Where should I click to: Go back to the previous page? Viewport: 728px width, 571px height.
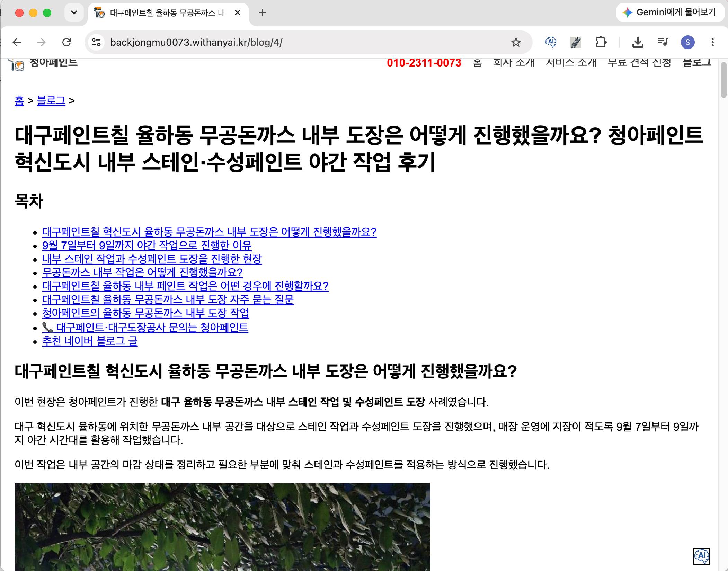click(x=17, y=42)
